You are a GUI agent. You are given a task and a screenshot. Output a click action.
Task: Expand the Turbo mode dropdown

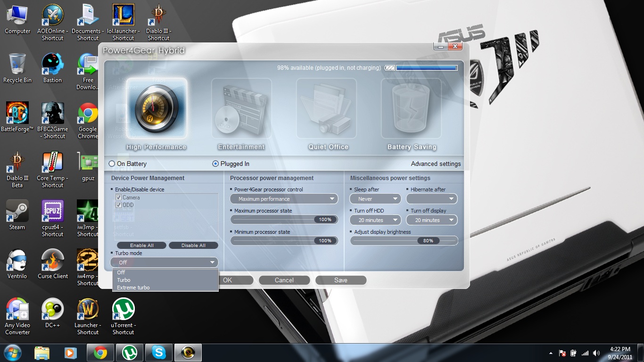coord(165,263)
